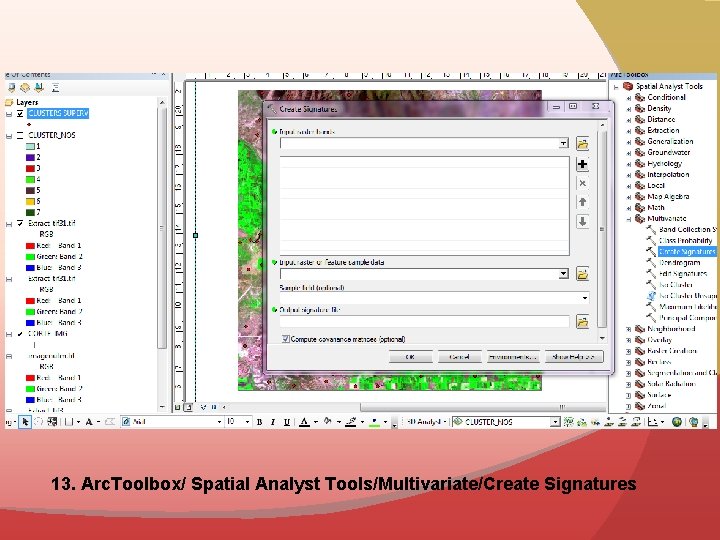Click the class 4 green swatch
This screenshot has height=540, width=720.
(30, 179)
